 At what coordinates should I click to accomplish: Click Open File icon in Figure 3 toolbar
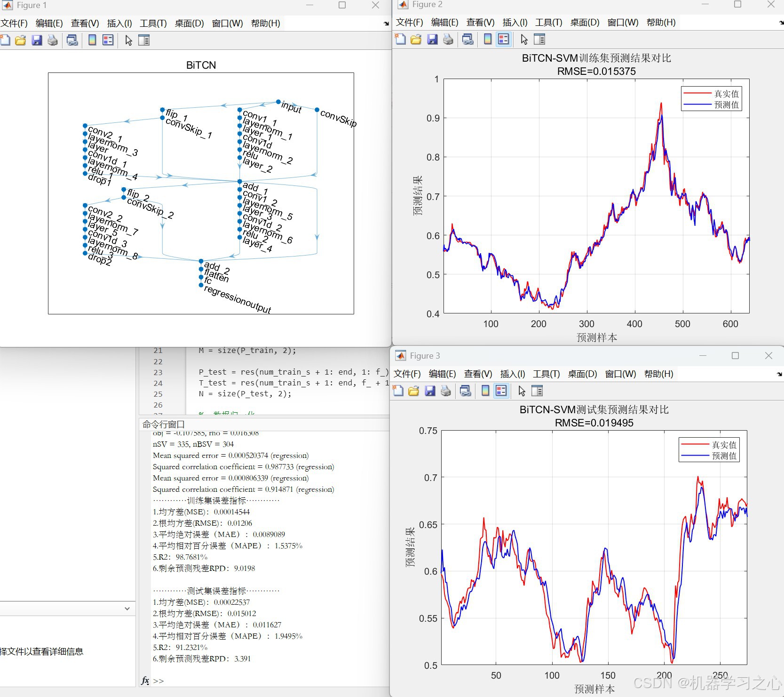414,391
